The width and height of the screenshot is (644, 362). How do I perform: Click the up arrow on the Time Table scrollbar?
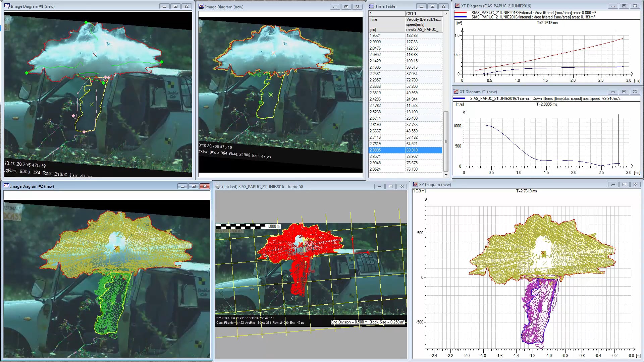pyautogui.click(x=446, y=13)
